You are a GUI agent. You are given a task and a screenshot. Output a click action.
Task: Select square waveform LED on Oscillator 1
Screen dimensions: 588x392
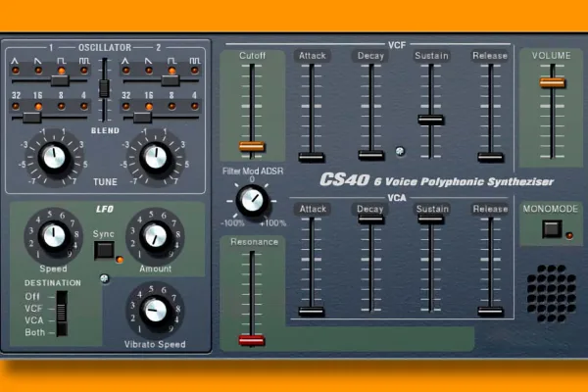[62, 71]
